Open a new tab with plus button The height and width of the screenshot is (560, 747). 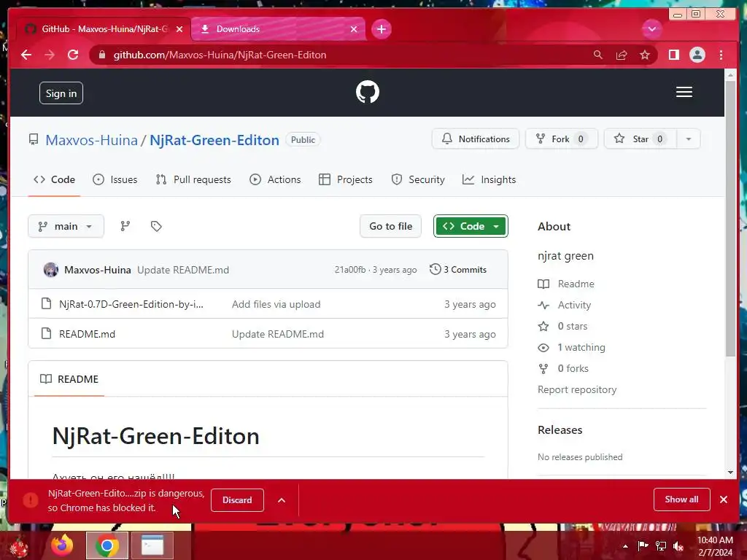point(381,29)
